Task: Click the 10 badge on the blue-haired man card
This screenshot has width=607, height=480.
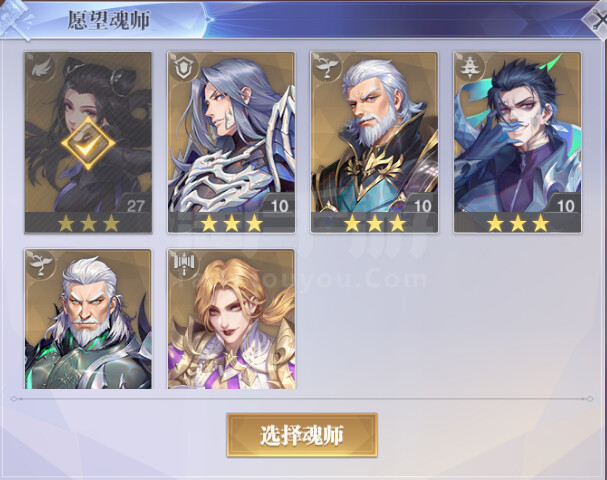Action: point(565,204)
